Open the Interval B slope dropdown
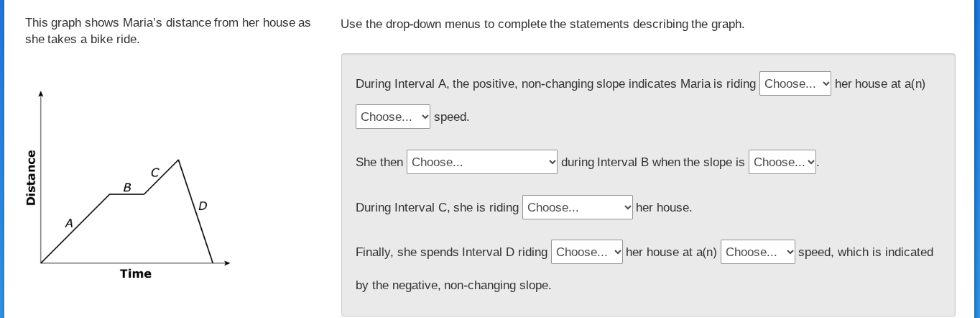Screen dimensions: 980x318 782,162
